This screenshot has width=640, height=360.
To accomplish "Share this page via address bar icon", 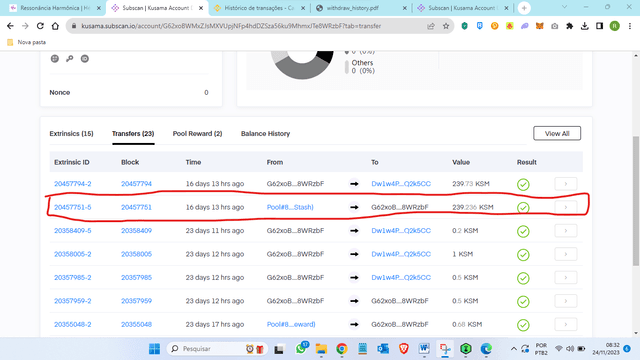I will pos(431,26).
